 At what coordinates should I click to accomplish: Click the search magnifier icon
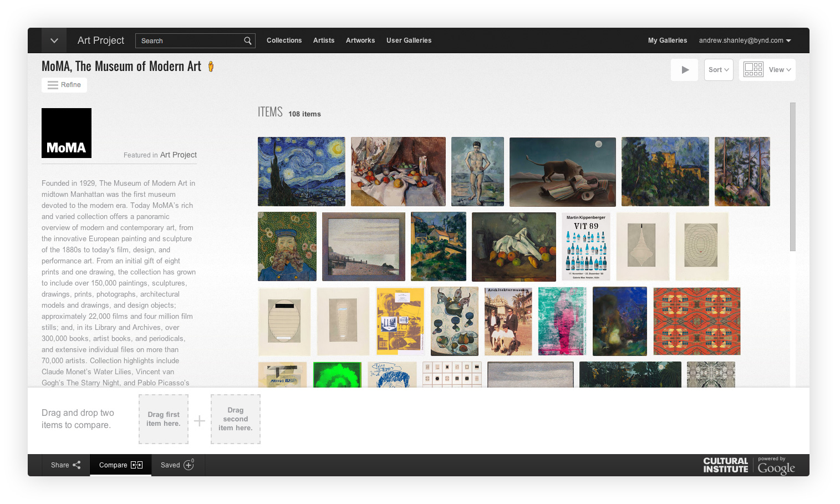(248, 40)
